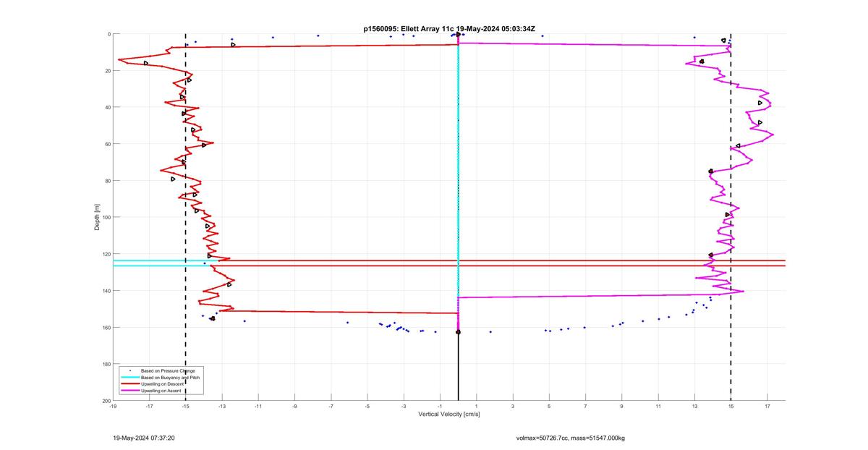868x450 pixels.
Task: Click the depth axis tick label 80
Action: point(106,181)
